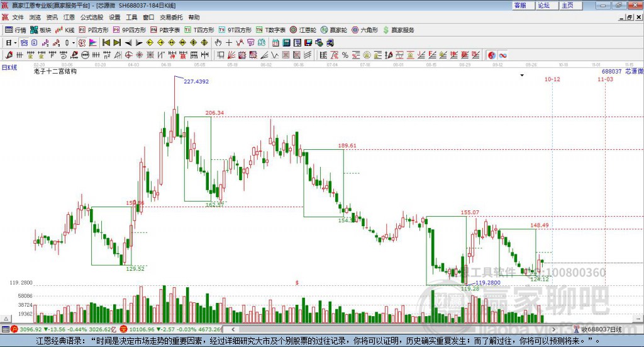Viewport: 644px width, 347px height.
Task: Click the zigzag wave line icon
Action: pos(275,55)
